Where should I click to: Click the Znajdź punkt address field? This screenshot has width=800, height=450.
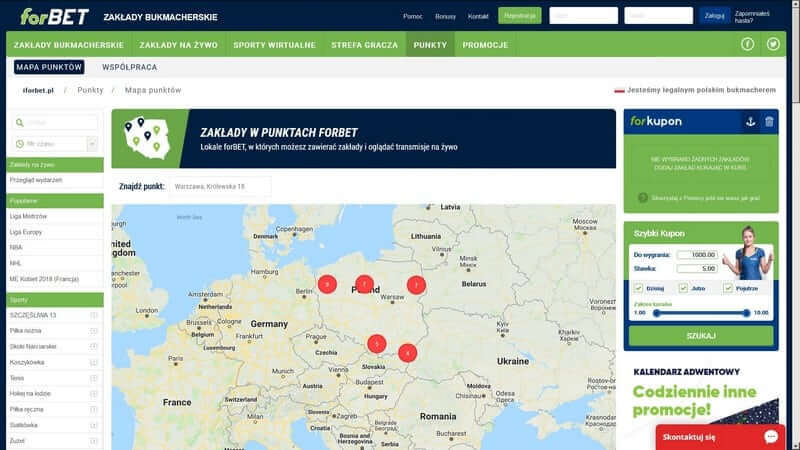pyautogui.click(x=220, y=187)
